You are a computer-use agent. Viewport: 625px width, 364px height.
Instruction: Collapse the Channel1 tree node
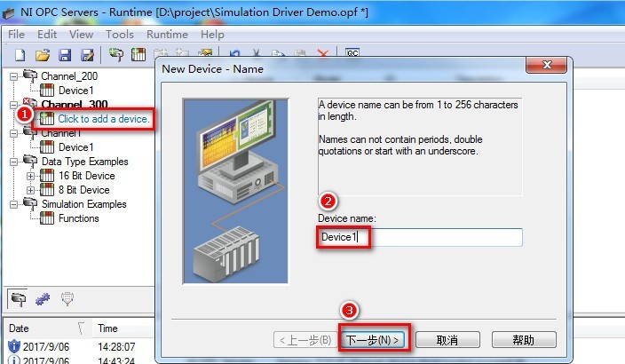pos(13,133)
